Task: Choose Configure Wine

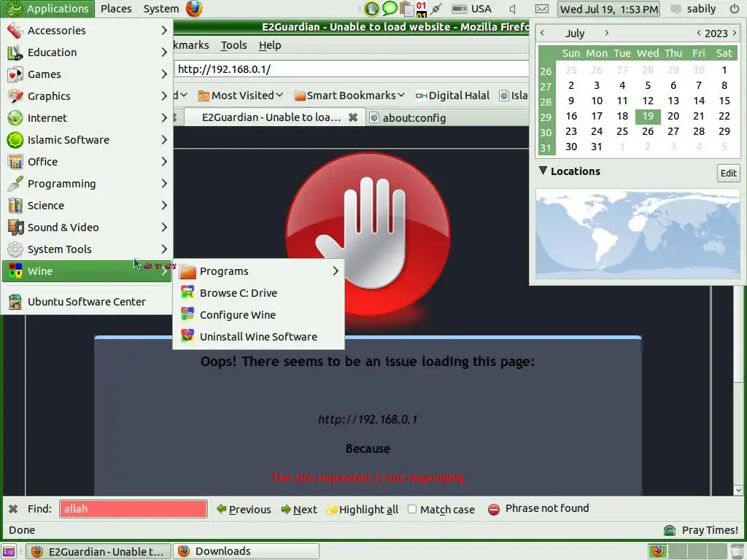Action: (x=259, y=315)
